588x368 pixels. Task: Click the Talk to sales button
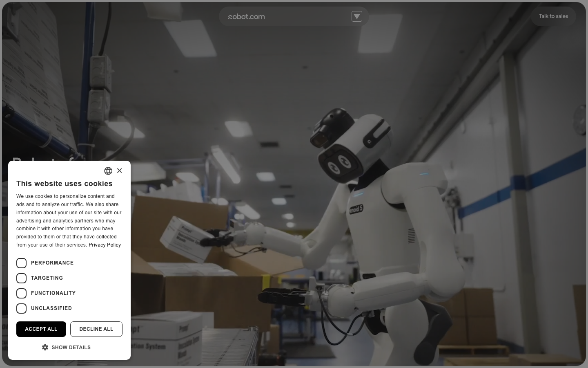pos(553,16)
